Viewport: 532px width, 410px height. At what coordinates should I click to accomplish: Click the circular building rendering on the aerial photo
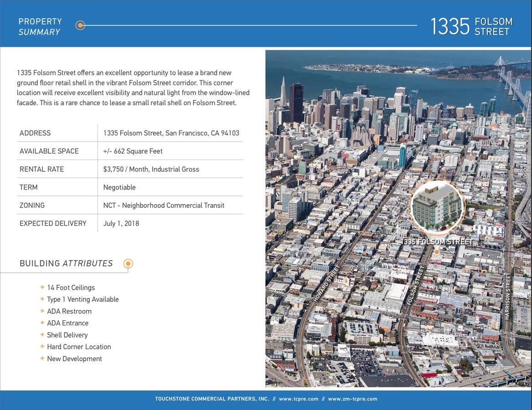[x=437, y=207]
